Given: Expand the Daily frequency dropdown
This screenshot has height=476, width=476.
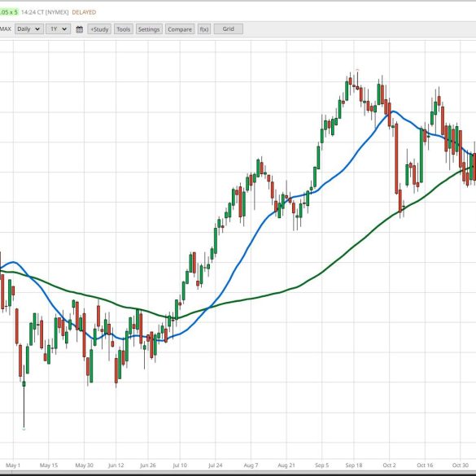Looking at the screenshot, I should pos(29,29).
